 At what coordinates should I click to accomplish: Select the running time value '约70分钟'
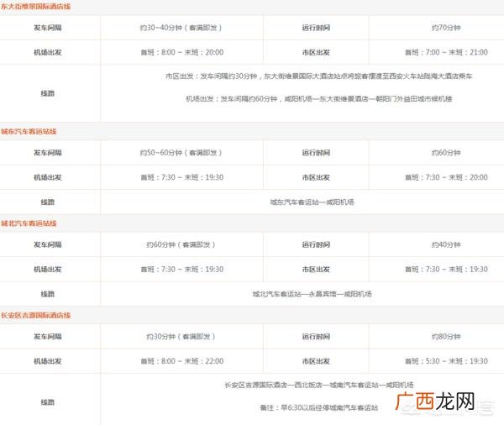point(446,28)
